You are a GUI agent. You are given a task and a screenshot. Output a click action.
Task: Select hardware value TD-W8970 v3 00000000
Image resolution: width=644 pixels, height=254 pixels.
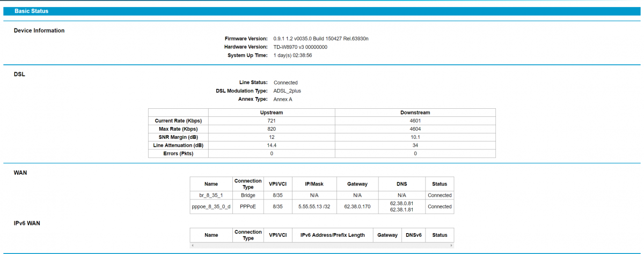click(x=300, y=47)
